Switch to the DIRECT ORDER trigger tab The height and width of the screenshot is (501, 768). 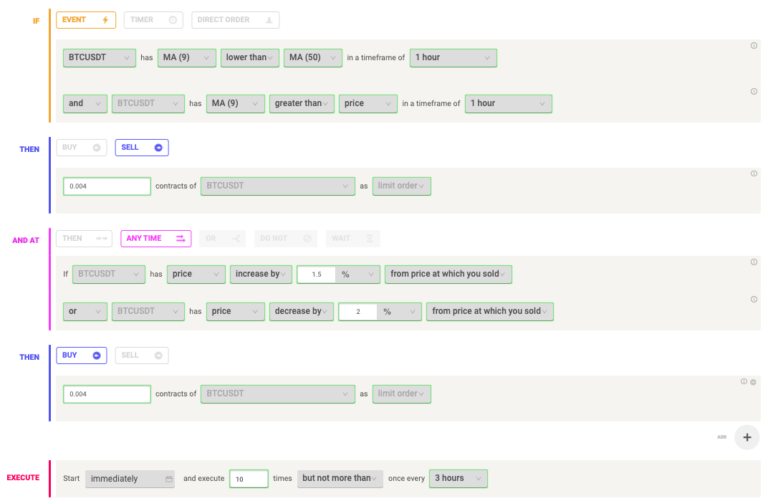pos(235,20)
